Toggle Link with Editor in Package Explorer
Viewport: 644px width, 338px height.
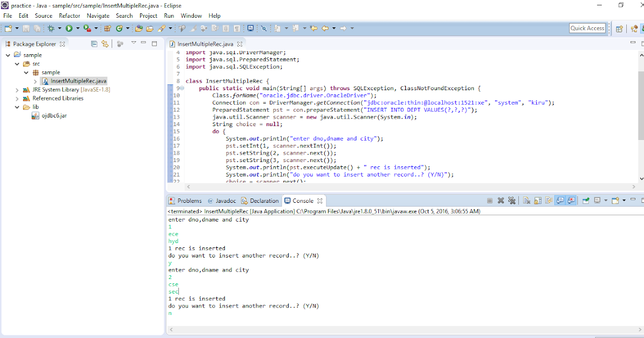105,43
